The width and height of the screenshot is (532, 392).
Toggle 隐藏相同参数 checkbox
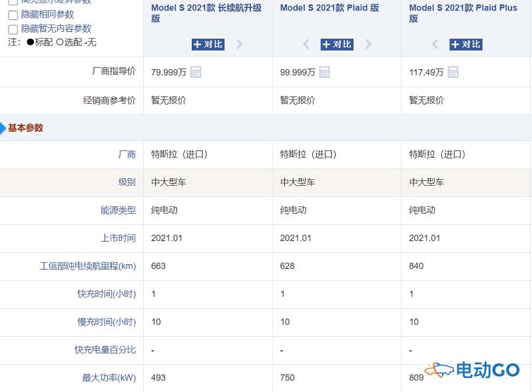click(13, 15)
